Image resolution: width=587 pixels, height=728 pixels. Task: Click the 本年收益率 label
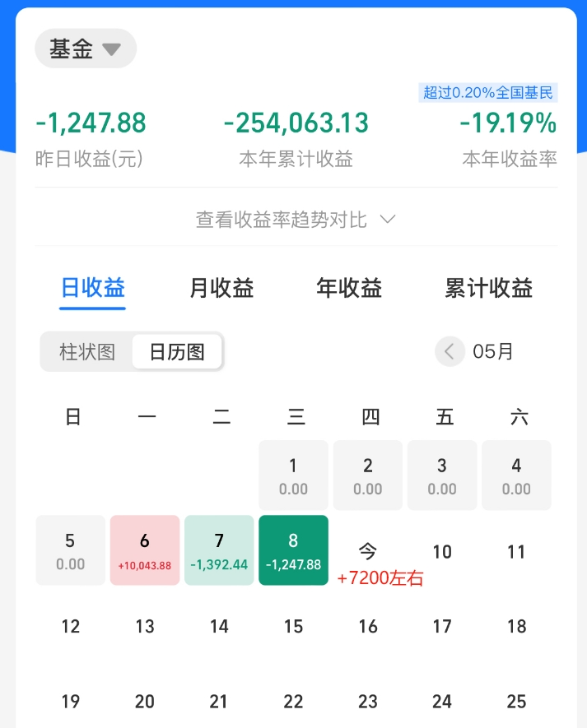click(x=510, y=159)
